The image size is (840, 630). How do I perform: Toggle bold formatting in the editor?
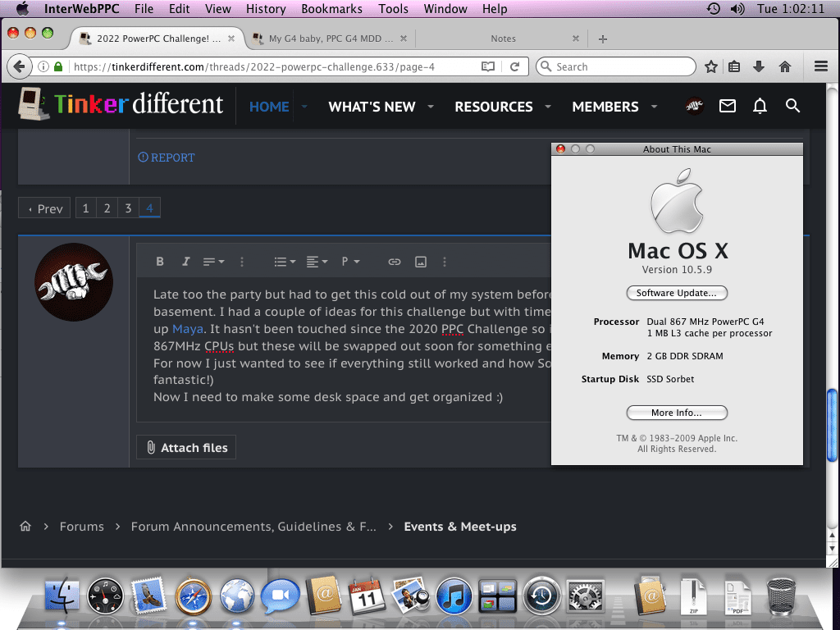(160, 262)
